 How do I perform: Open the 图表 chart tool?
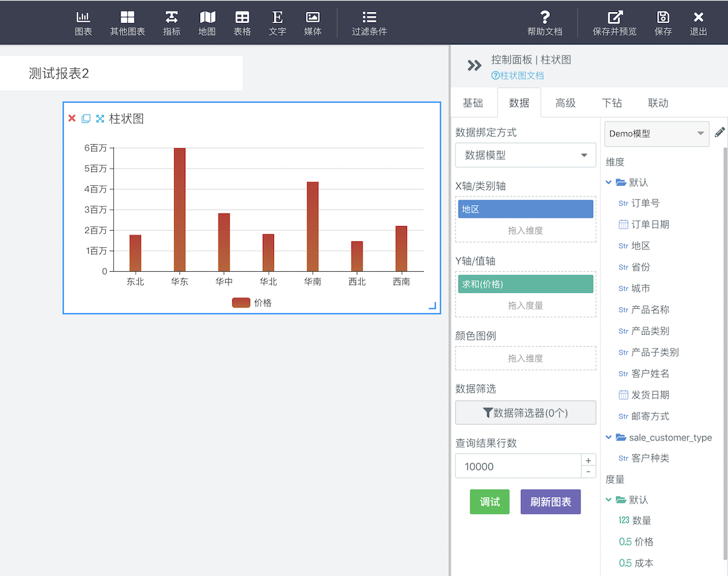pos(83,23)
